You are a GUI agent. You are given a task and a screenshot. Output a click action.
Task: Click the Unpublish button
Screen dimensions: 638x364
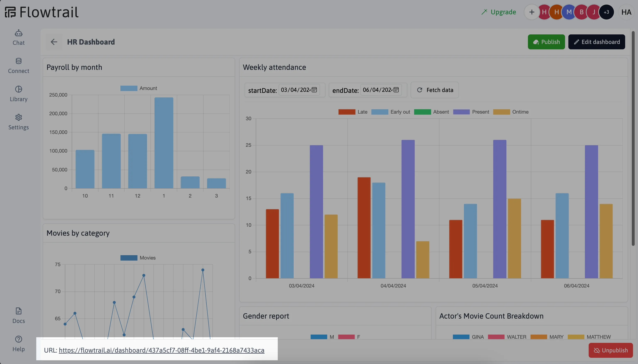(610, 350)
